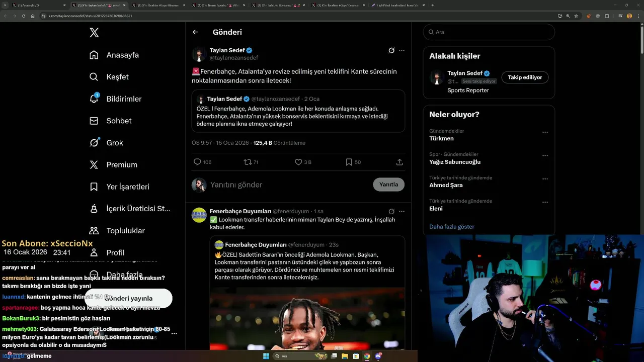This screenshot has height=362, width=644.
Task: Open more options for Türkmen trend
Action: click(545, 132)
